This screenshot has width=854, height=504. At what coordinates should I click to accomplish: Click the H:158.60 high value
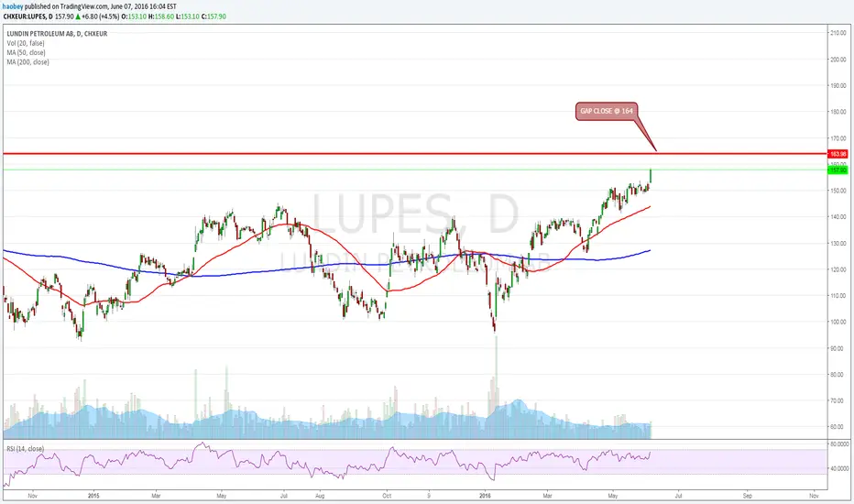pos(161,16)
